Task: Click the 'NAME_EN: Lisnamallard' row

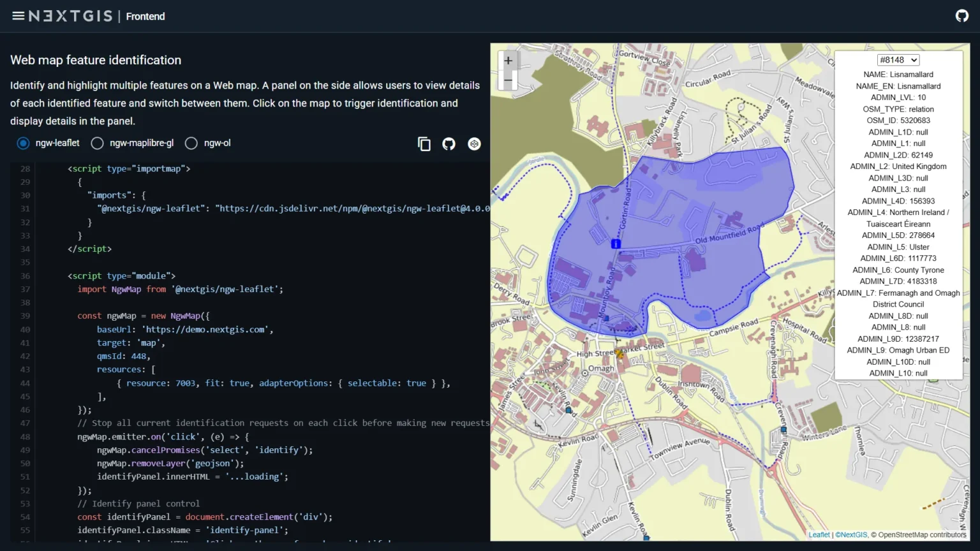Action: pyautogui.click(x=898, y=86)
